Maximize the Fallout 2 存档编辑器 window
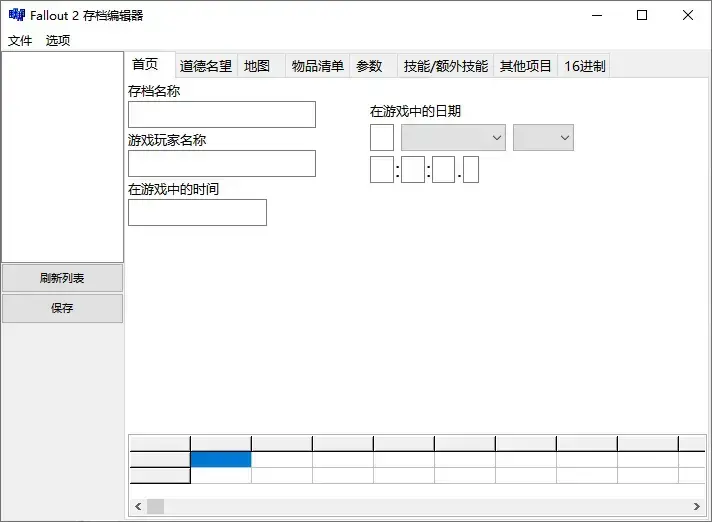Image resolution: width=712 pixels, height=522 pixels. point(642,15)
